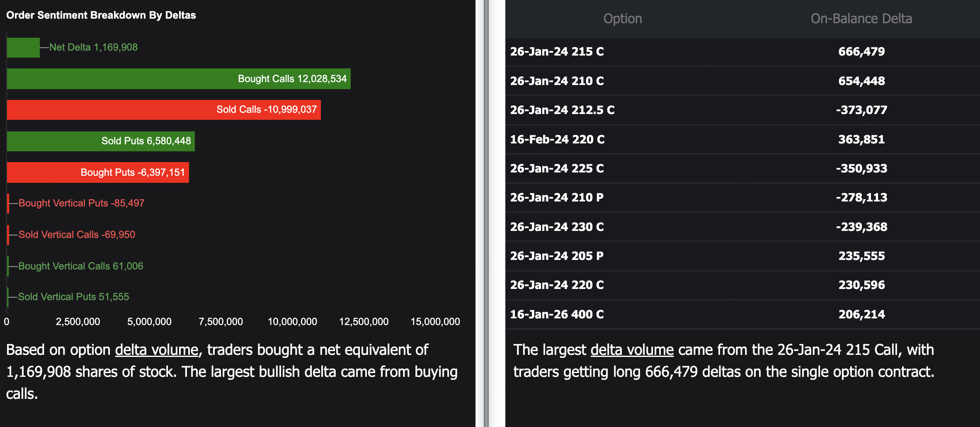This screenshot has width=980, height=427.
Task: Click the Bought Puts -6,397,151 bar
Action: [98, 172]
